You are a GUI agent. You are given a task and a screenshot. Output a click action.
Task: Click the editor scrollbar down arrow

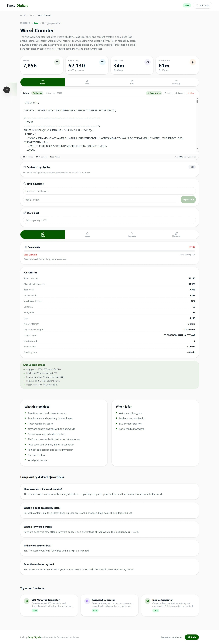click(x=197, y=149)
